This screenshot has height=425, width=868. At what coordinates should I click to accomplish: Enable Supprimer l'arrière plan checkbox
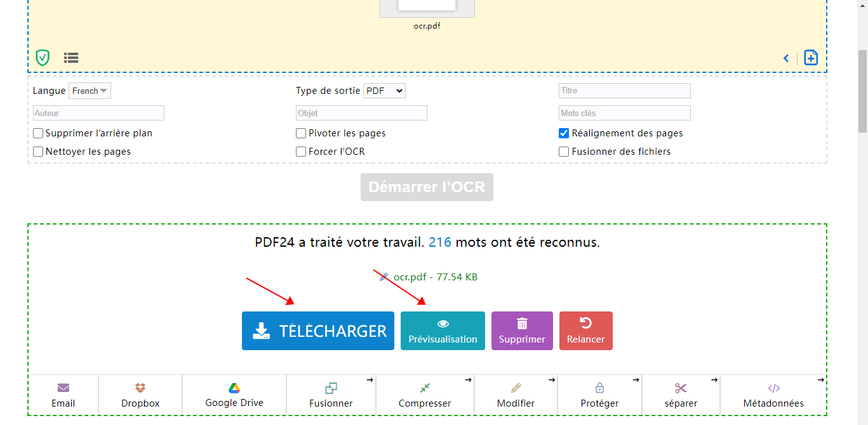tap(38, 133)
